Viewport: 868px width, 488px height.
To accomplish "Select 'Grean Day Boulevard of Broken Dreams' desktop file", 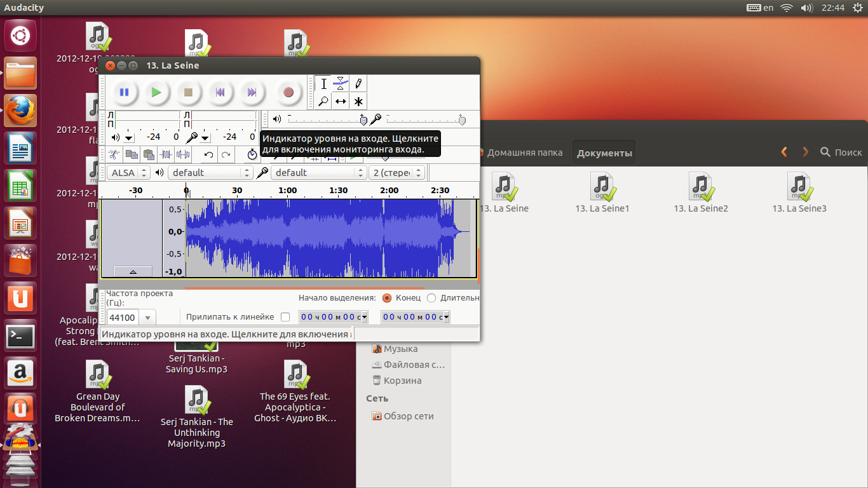I will [x=98, y=391].
